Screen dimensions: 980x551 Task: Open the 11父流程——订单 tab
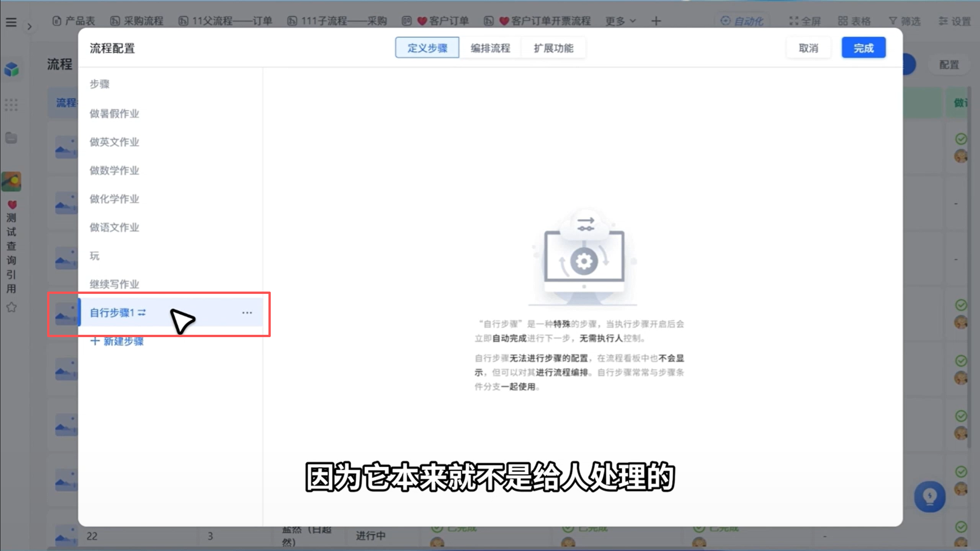point(225,21)
